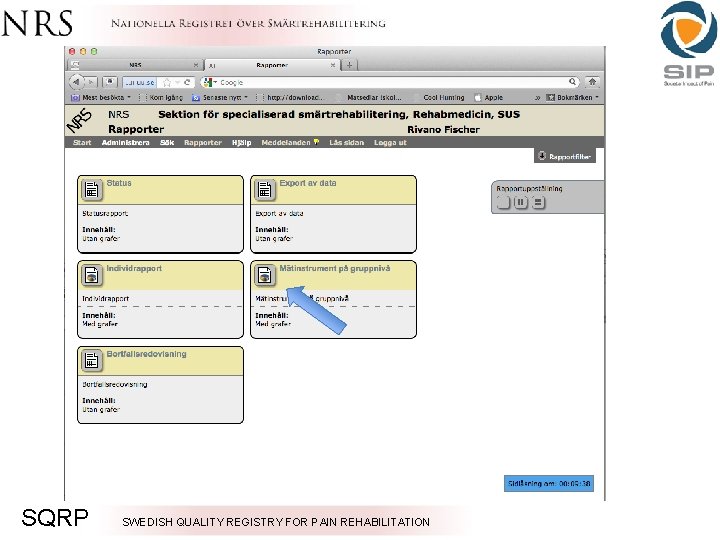
Task: Expand the Rapportfilter panel
Action: pos(565,156)
